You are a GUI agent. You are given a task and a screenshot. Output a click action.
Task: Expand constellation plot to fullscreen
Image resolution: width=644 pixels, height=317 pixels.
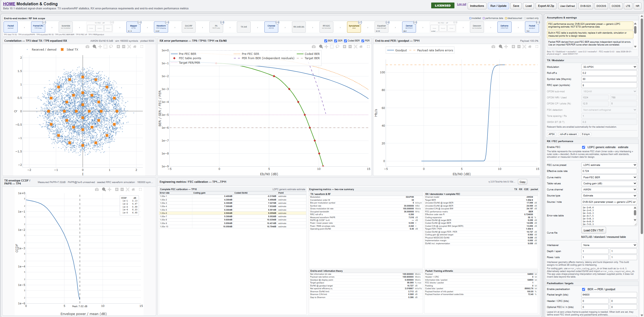(142, 47)
